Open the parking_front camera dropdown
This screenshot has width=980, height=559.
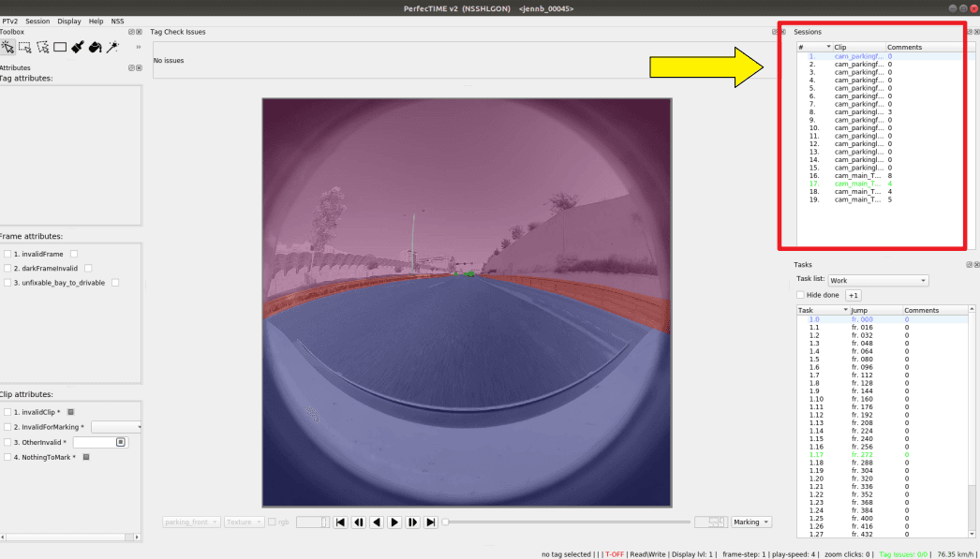[191, 522]
